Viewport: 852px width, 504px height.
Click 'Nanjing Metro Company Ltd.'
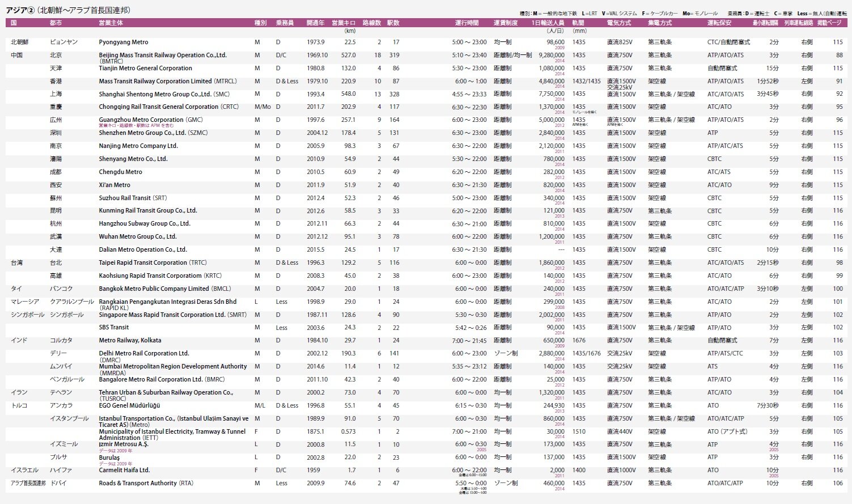138,146
